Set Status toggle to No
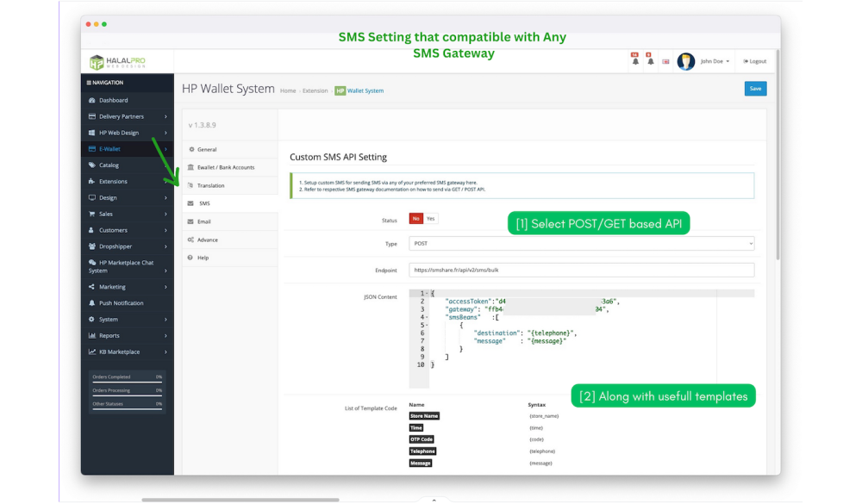Image resolution: width=862 pixels, height=504 pixels. [x=415, y=219]
